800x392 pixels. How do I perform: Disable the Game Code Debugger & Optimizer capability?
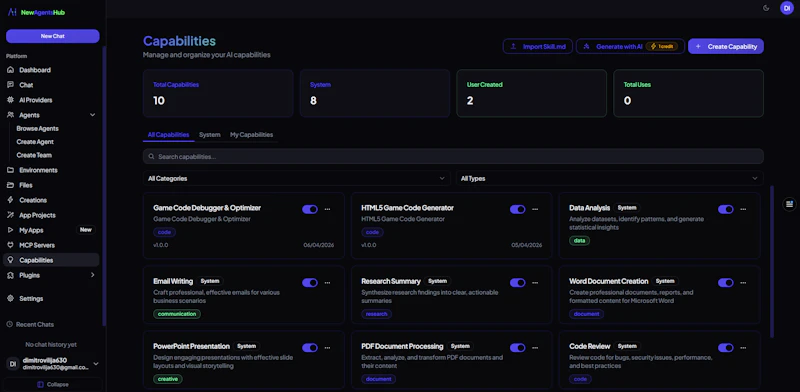point(310,209)
